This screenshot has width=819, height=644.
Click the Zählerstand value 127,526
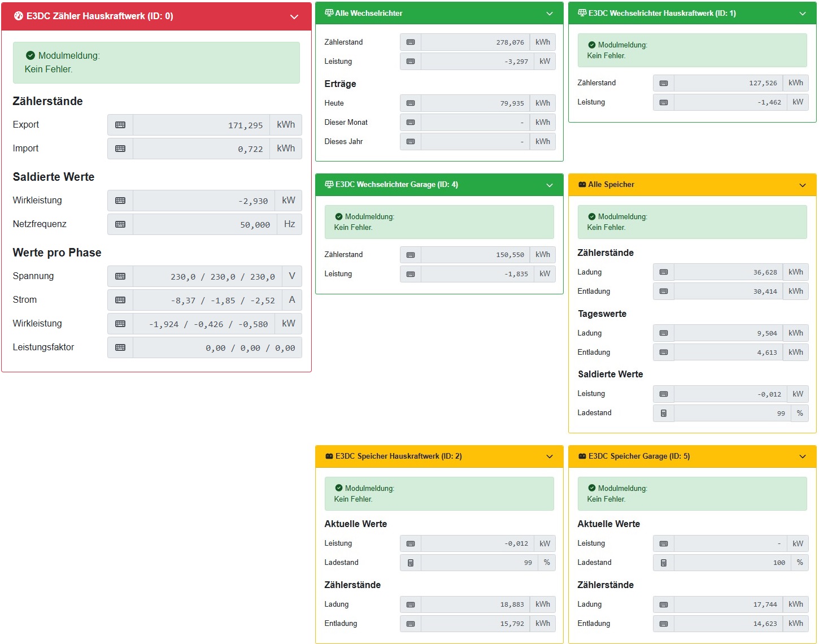coord(729,83)
